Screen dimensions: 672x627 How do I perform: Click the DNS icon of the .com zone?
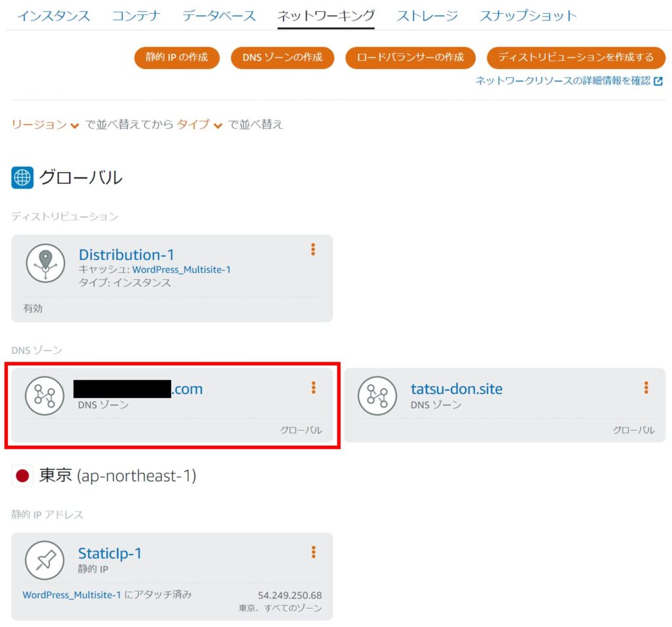click(x=45, y=396)
